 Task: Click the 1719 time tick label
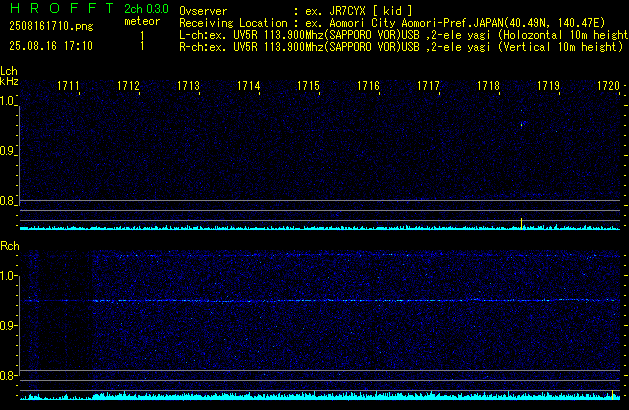(x=548, y=86)
